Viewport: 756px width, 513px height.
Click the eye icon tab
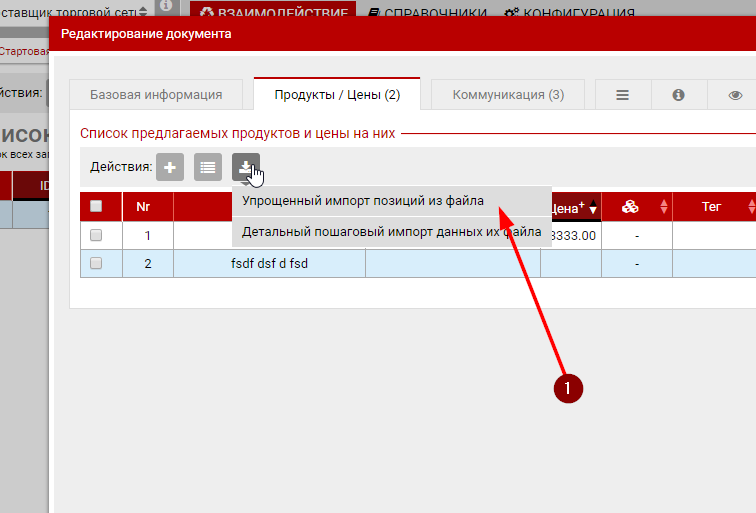tap(735, 95)
